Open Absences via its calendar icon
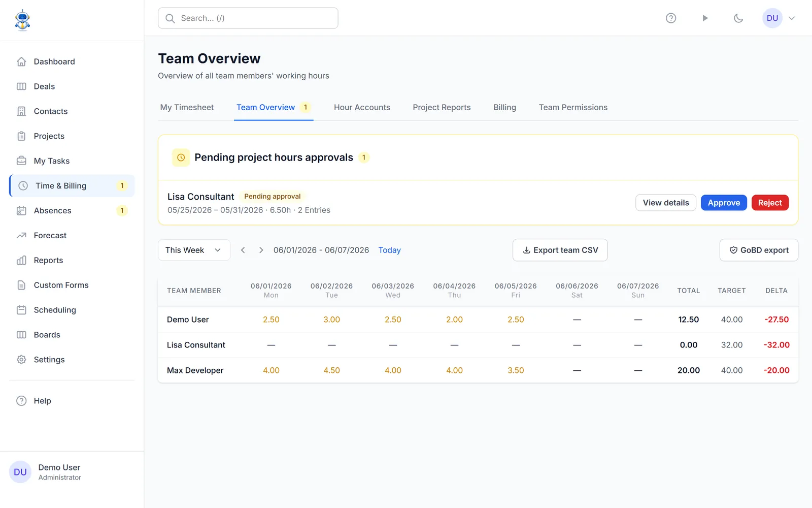Image resolution: width=812 pixels, height=508 pixels. click(x=21, y=211)
